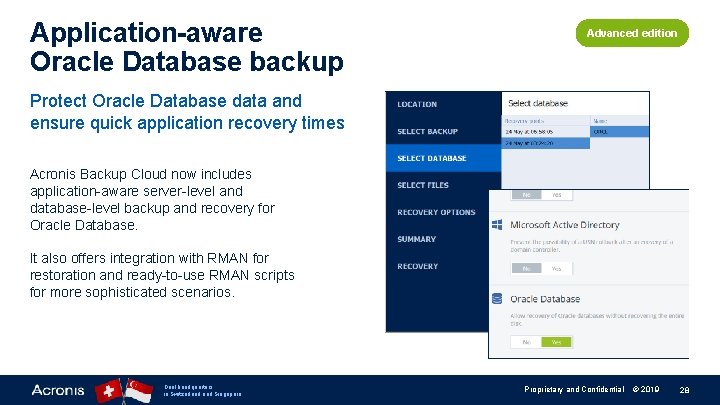The height and width of the screenshot is (405, 720).
Task: Click the Application-aware Oracle Database backup title
Action: tap(186, 47)
